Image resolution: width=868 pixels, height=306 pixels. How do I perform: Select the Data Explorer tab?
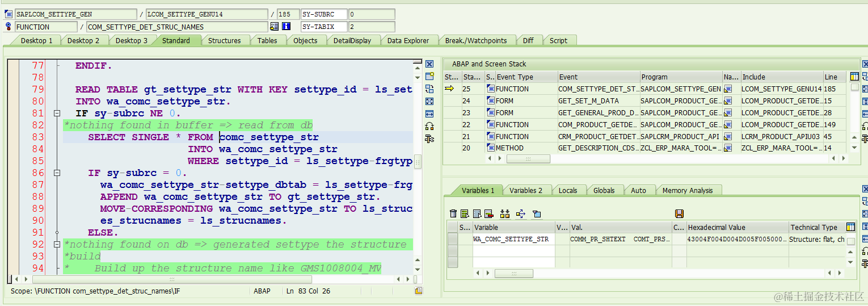point(408,40)
